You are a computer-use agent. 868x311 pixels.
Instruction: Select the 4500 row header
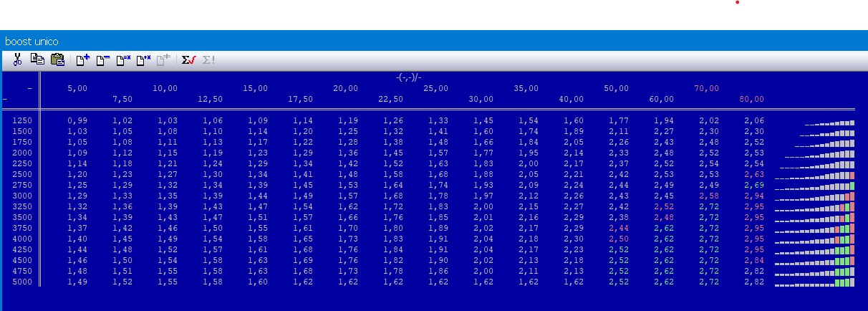pyautogui.click(x=22, y=261)
